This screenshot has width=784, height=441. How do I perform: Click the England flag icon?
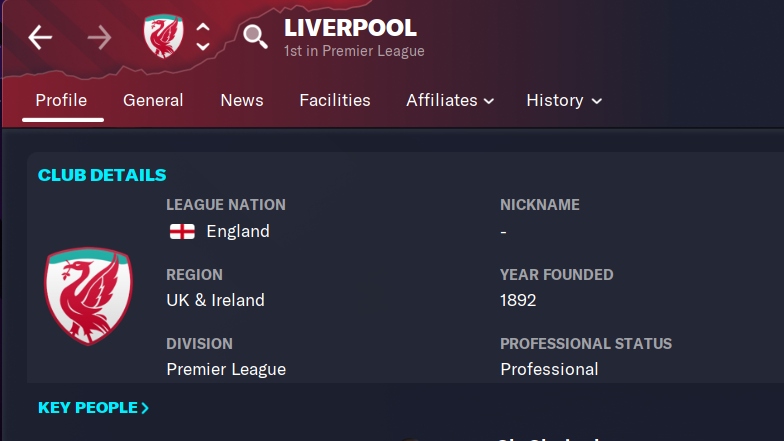point(182,232)
